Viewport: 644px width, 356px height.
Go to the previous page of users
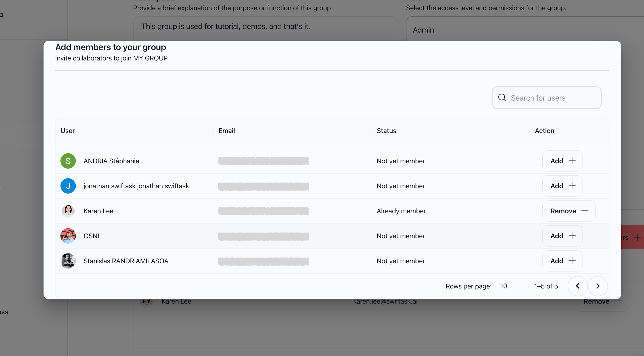578,286
